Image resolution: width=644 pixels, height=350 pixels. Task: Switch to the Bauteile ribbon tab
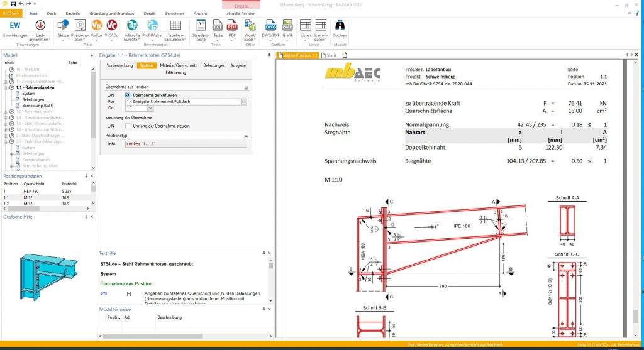tap(73, 14)
